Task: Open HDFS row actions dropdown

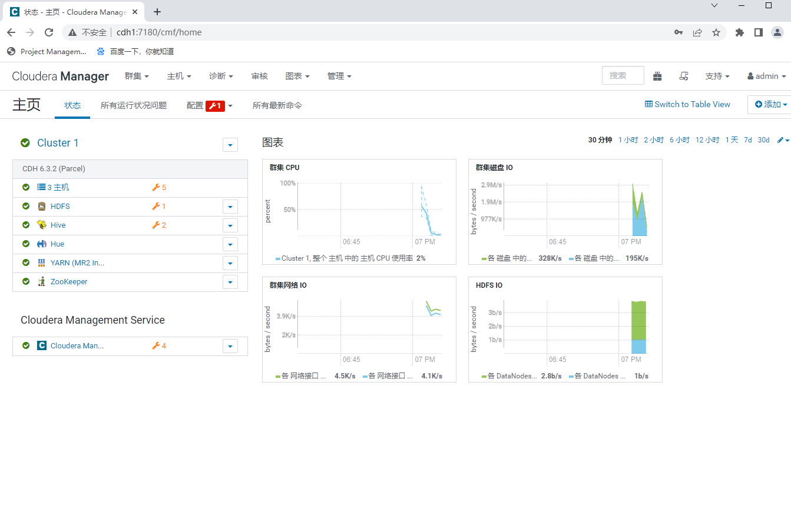Action: click(x=230, y=207)
